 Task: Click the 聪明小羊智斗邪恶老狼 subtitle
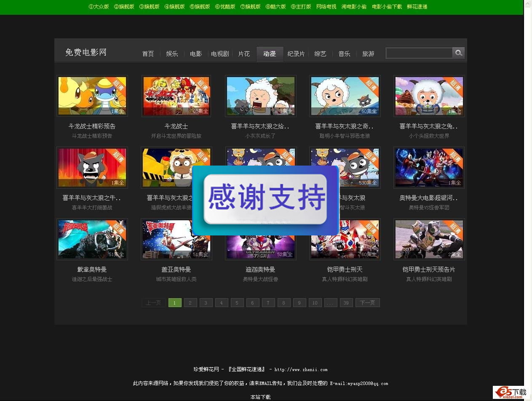(345, 136)
